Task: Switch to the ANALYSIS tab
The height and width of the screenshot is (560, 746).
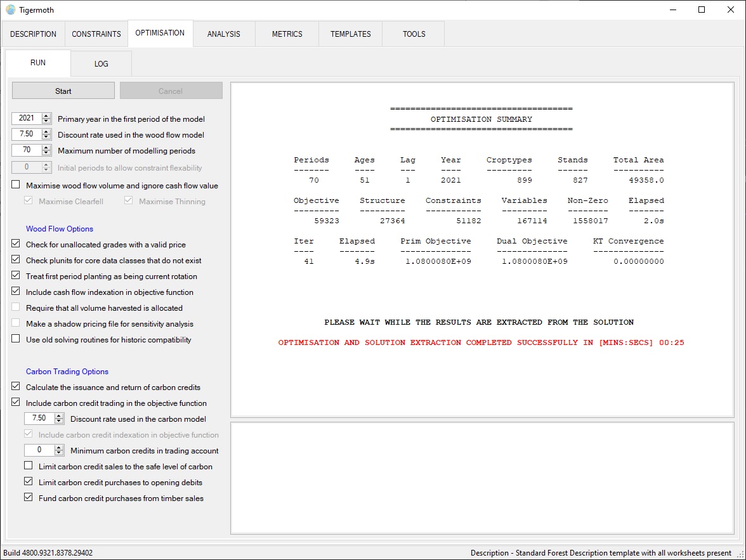Action: 223,34
